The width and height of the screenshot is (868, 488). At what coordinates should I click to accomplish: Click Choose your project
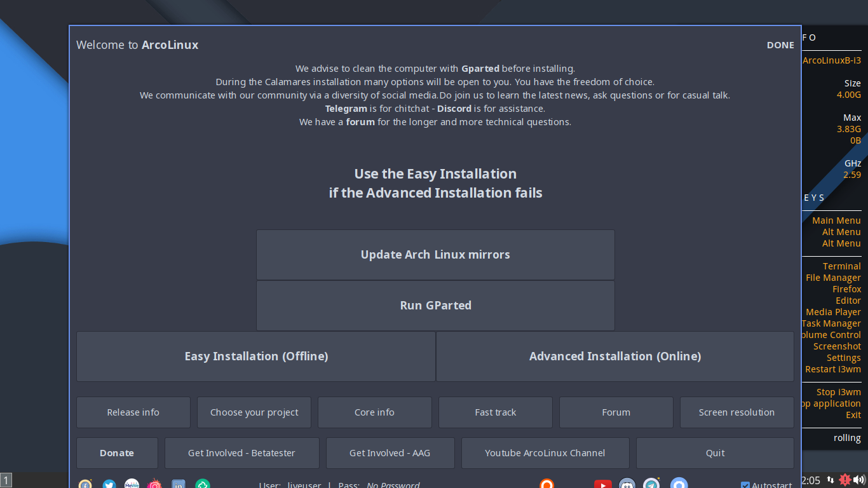254,412
